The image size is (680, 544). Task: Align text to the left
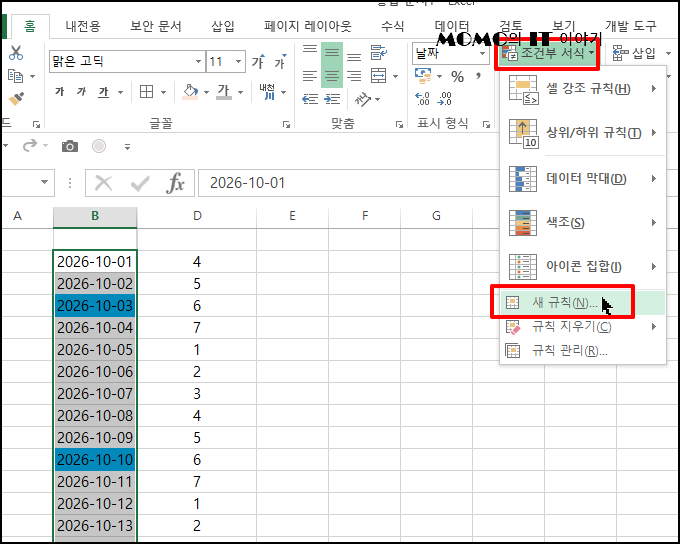click(310, 76)
